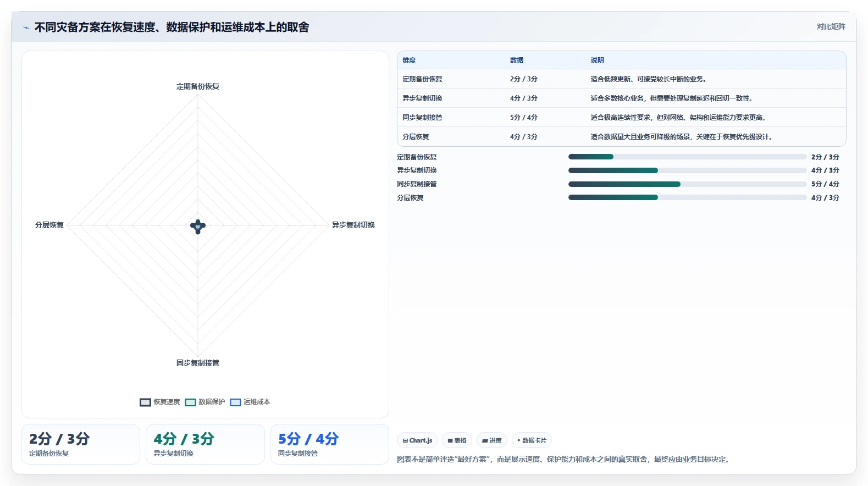The width and height of the screenshot is (868, 486).
Task: Select the 异步复制切换 table row cell
Action: click(422, 98)
